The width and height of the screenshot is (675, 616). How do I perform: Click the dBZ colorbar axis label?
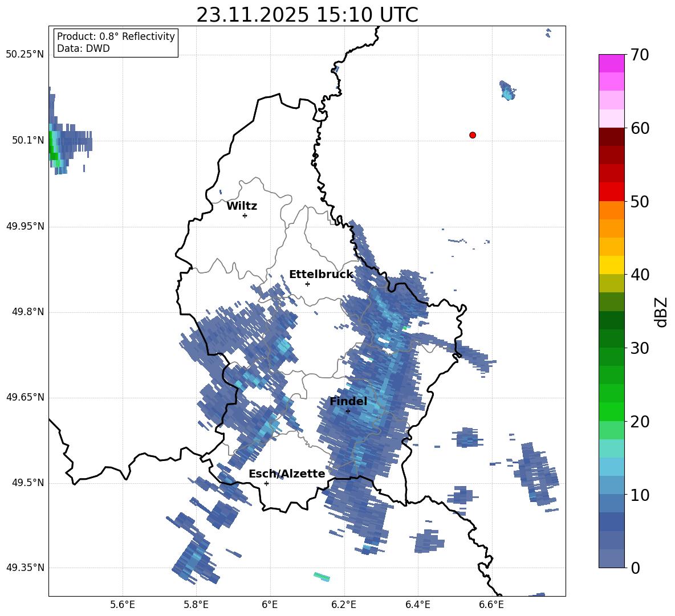[662, 312]
